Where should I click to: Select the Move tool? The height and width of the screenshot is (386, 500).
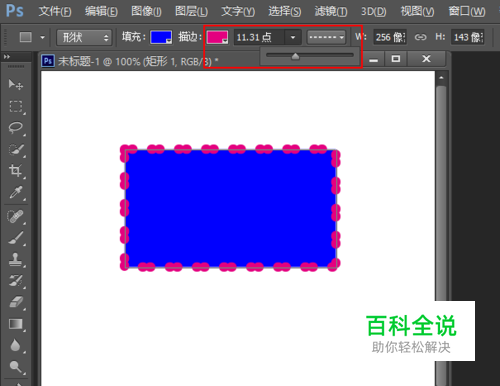(x=16, y=85)
